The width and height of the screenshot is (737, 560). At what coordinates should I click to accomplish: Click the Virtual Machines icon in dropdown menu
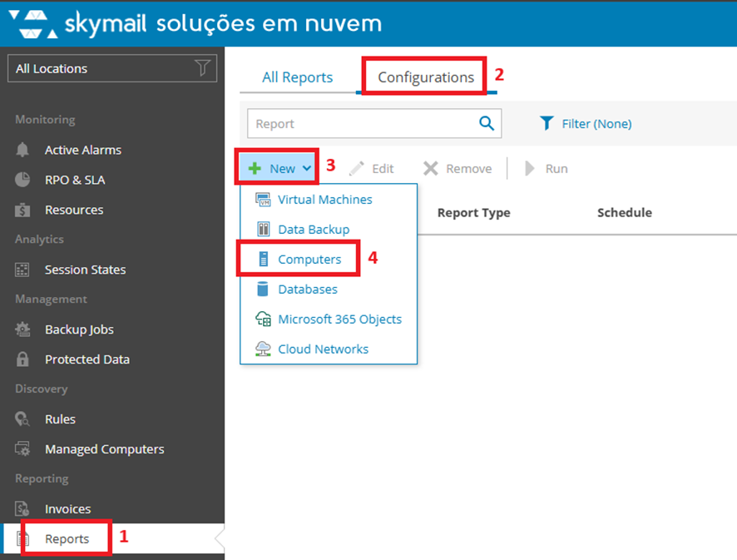(264, 201)
